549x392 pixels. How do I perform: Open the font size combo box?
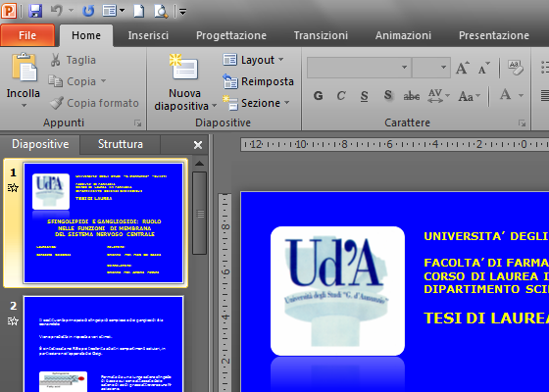430,68
